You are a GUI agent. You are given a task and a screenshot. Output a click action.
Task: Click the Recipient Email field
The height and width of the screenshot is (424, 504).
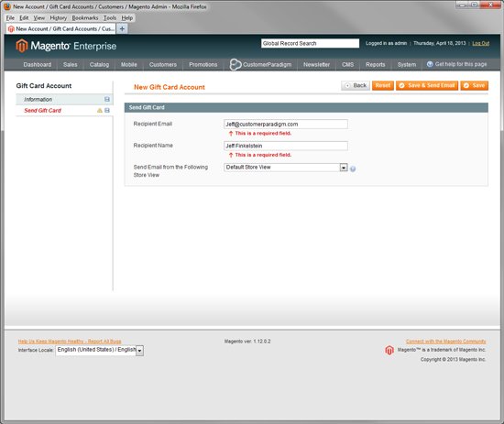[x=286, y=124]
